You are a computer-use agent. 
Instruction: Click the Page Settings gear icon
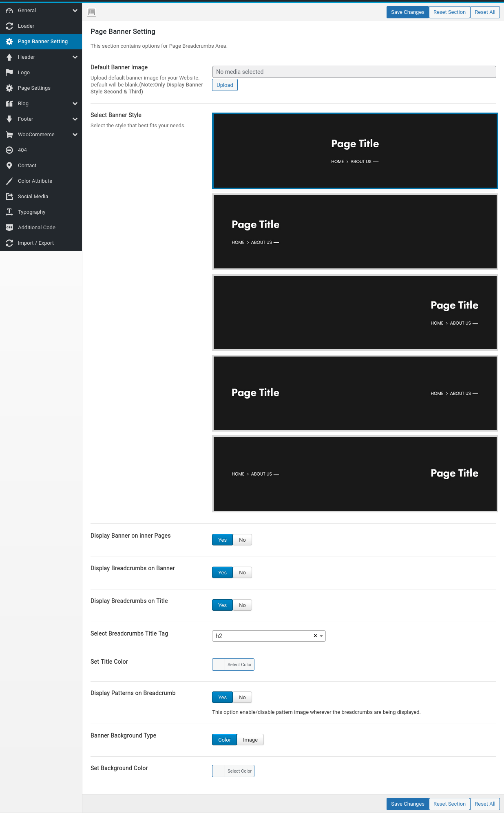(x=9, y=88)
